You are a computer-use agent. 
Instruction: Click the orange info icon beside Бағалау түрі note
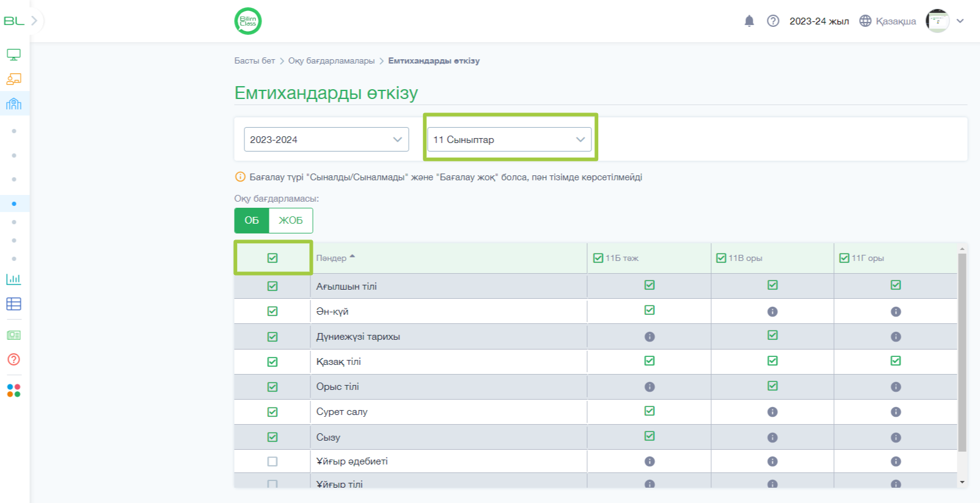pyautogui.click(x=240, y=177)
